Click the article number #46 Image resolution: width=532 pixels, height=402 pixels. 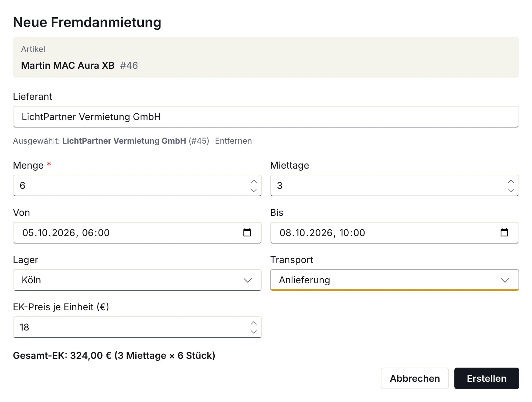click(129, 65)
